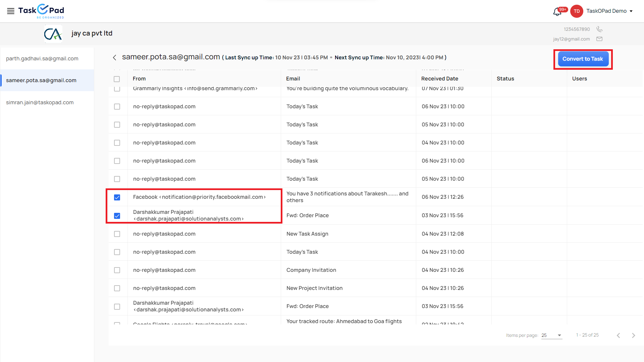Click the Convert to Task button
The height and width of the screenshot is (362, 644).
click(x=583, y=59)
